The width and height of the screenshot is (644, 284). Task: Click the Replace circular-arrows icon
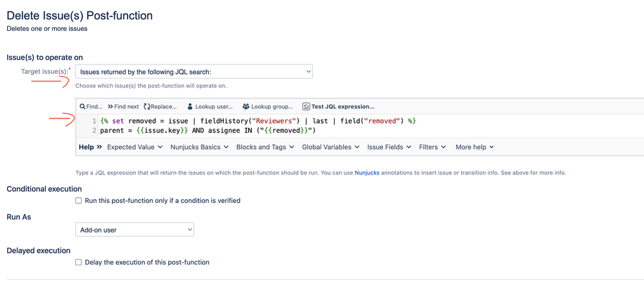(x=147, y=107)
